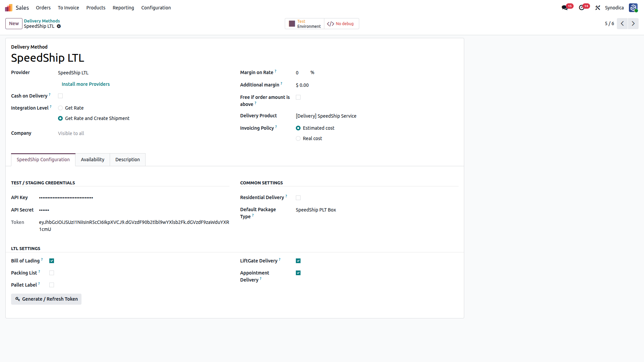The image size is (644, 362).
Task: Select the Get Rate radio option
Action: coord(60,108)
